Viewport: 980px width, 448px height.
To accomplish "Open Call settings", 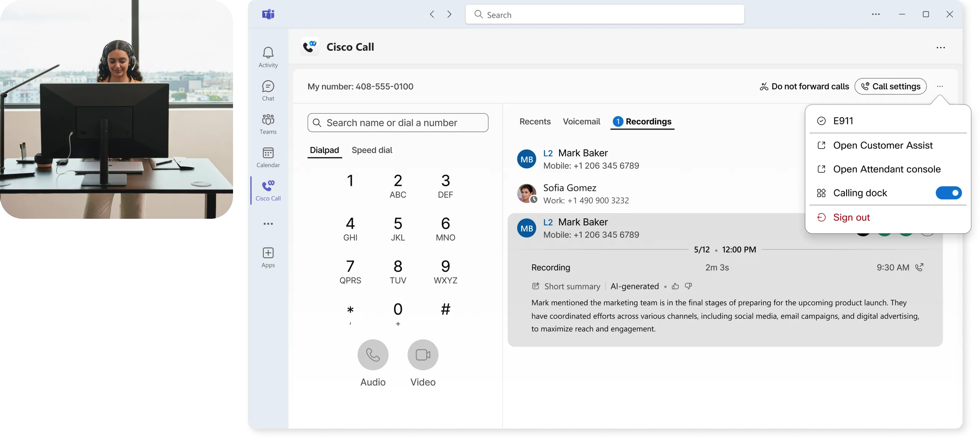I will point(890,86).
